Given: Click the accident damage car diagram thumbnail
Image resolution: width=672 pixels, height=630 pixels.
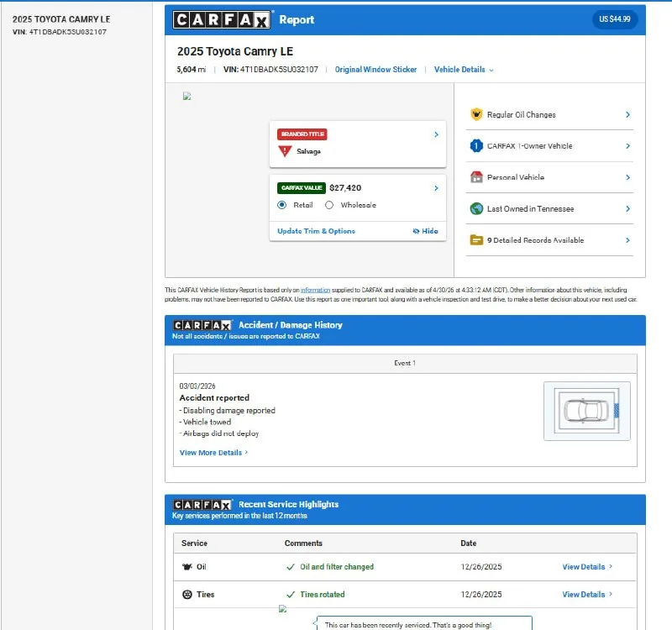Looking at the screenshot, I should point(586,411).
